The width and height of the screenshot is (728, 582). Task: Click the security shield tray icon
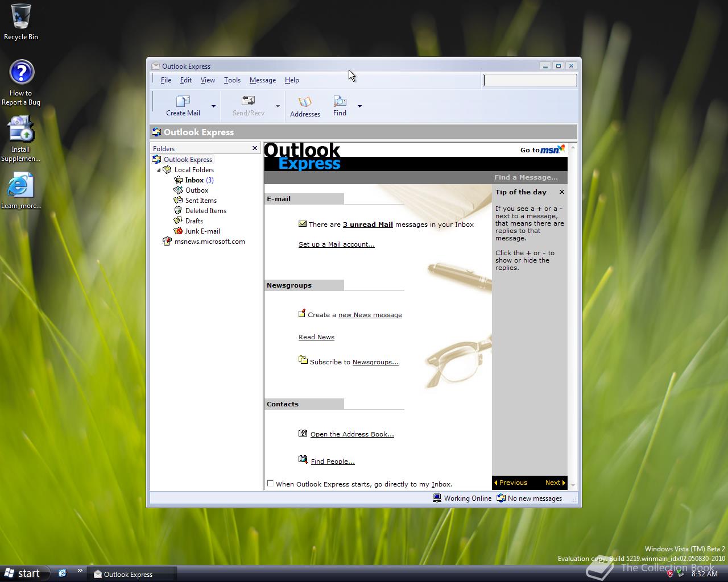[x=670, y=573]
